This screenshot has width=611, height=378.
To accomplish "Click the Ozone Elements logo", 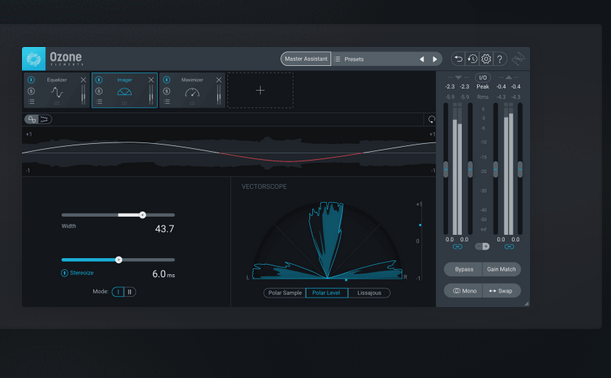I will click(34, 59).
